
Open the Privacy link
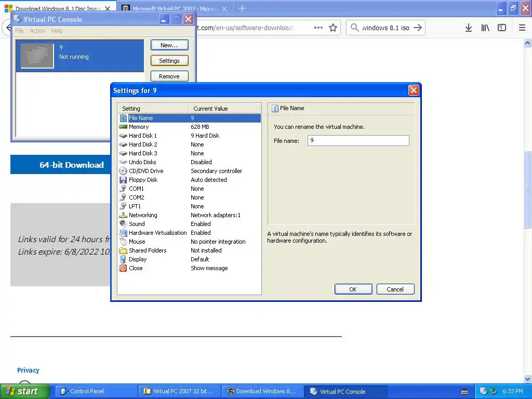click(28, 370)
